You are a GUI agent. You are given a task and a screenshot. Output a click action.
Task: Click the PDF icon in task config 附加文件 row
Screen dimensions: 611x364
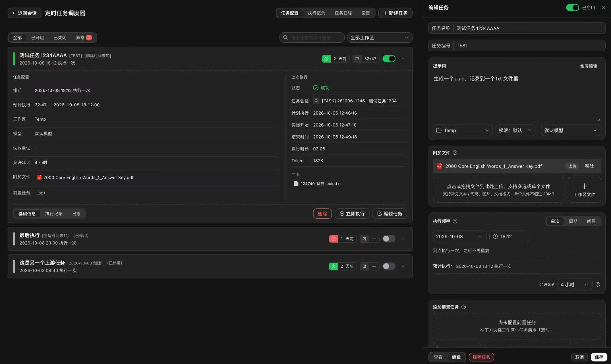[39, 177]
